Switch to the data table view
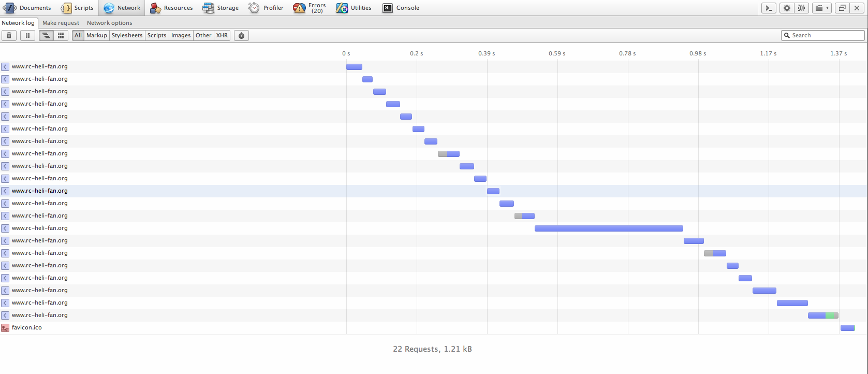 pos(61,35)
